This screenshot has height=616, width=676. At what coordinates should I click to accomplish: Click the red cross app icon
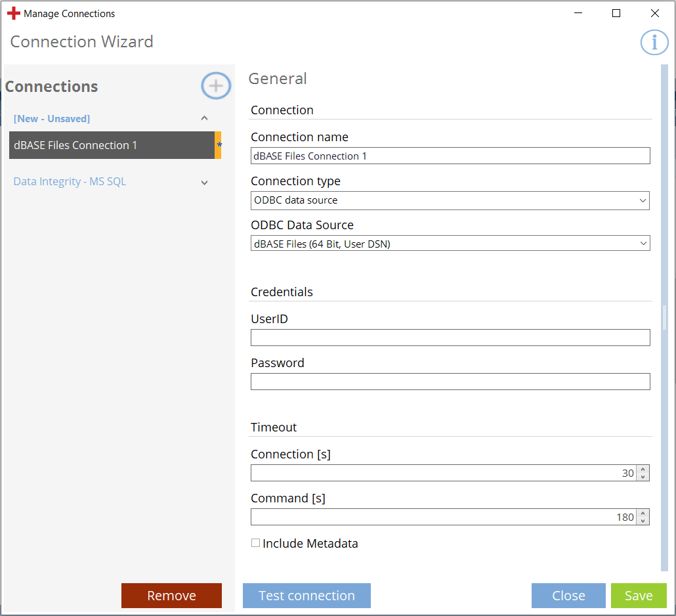coord(14,13)
